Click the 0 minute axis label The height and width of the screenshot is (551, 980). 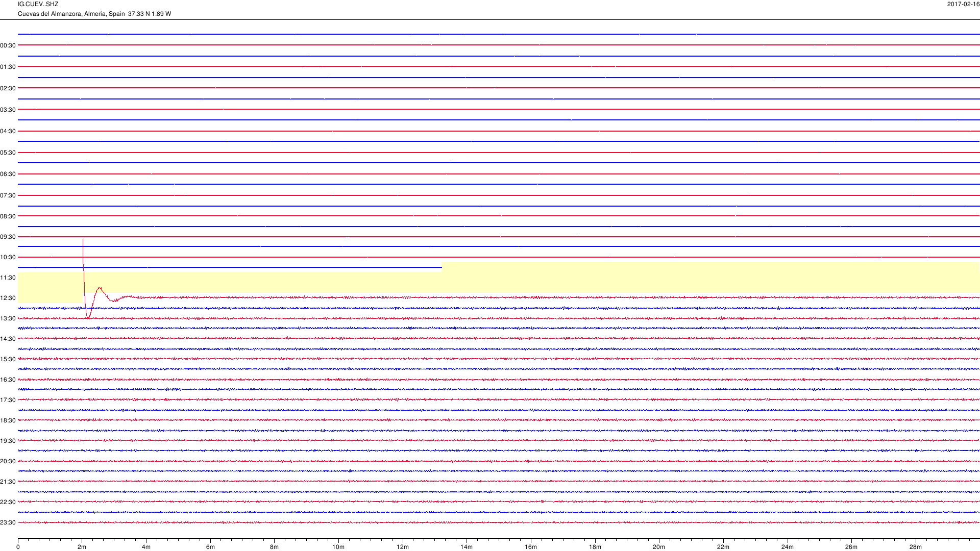18,547
